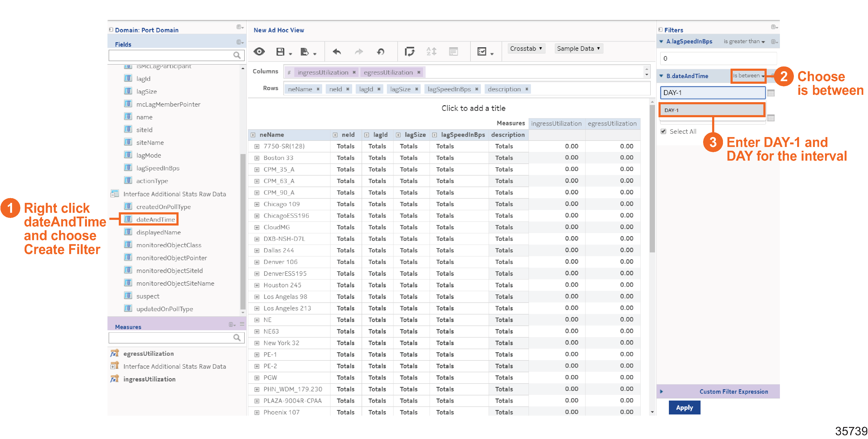Click the undo arrow icon
The width and height of the screenshot is (868, 439).
pos(337,51)
